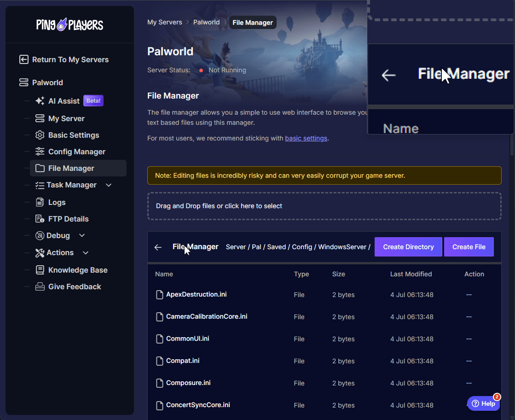
Task: Follow the basic settings link
Action: pyautogui.click(x=306, y=138)
